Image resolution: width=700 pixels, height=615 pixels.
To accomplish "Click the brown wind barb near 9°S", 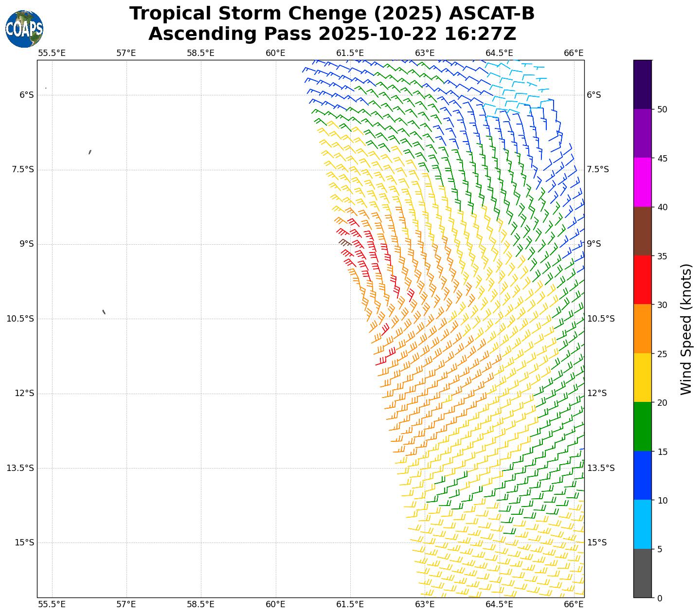I will 344,242.
